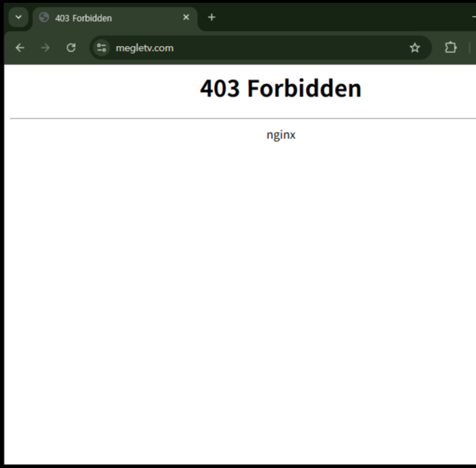Click the nginx text on the page
476x468 pixels.
click(x=281, y=134)
